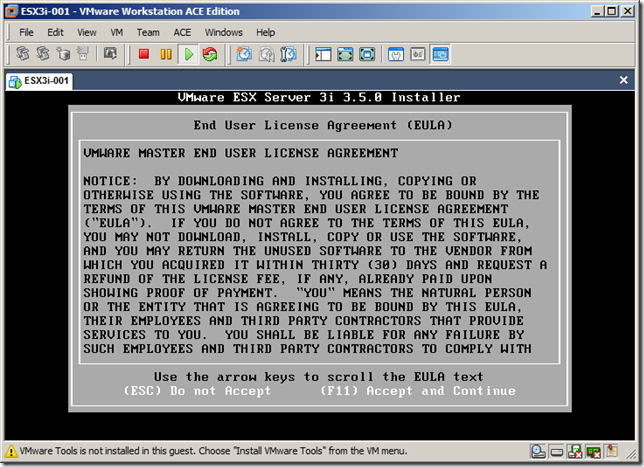Image resolution: width=644 pixels, height=467 pixels.
Task: Click the VMware ESX Server 3i 3.5.0 Installer title
Action: 319,97
